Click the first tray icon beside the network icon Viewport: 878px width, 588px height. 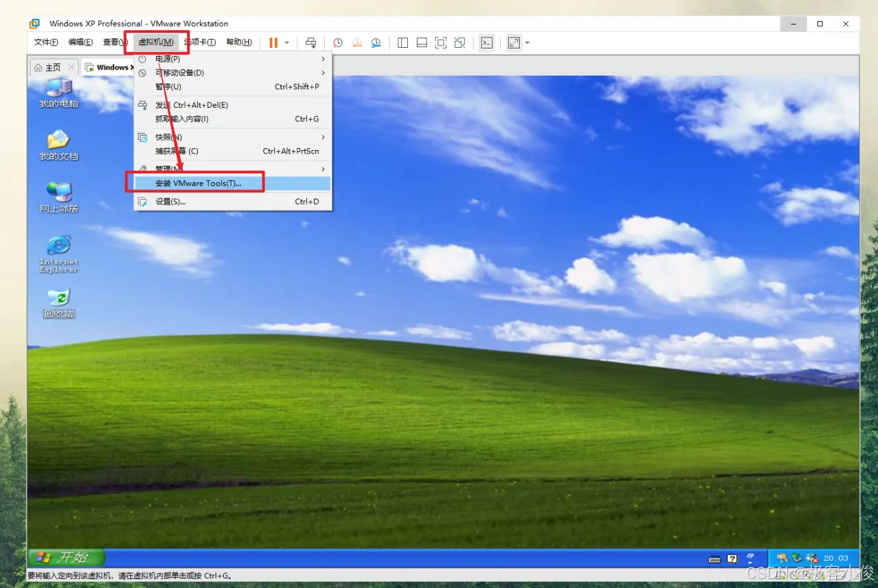[782, 558]
